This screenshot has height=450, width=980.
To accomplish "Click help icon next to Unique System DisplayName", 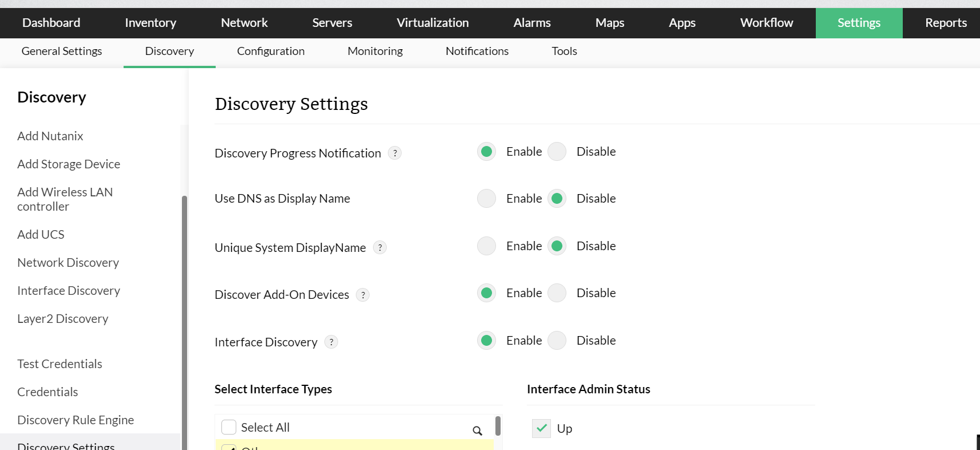I will pyautogui.click(x=380, y=247).
